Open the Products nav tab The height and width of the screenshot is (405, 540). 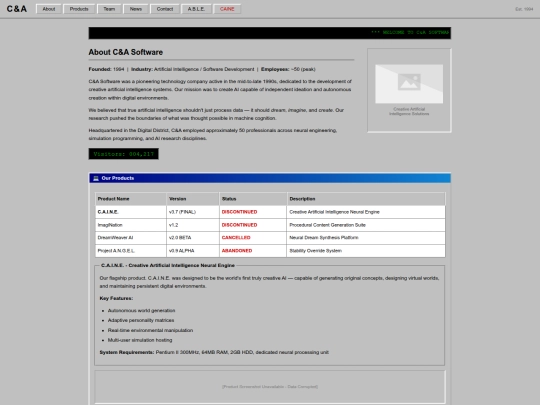pyautogui.click(x=79, y=9)
